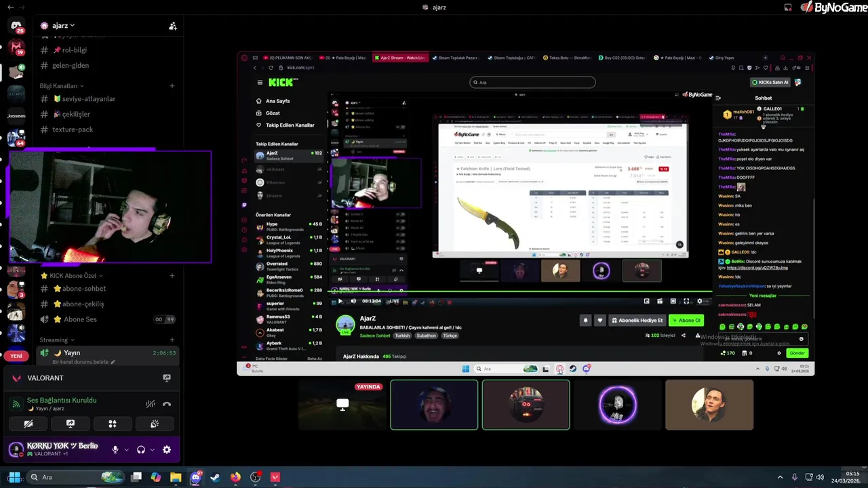Open File Explorer from taskbar
868x488 pixels.
(x=176, y=477)
